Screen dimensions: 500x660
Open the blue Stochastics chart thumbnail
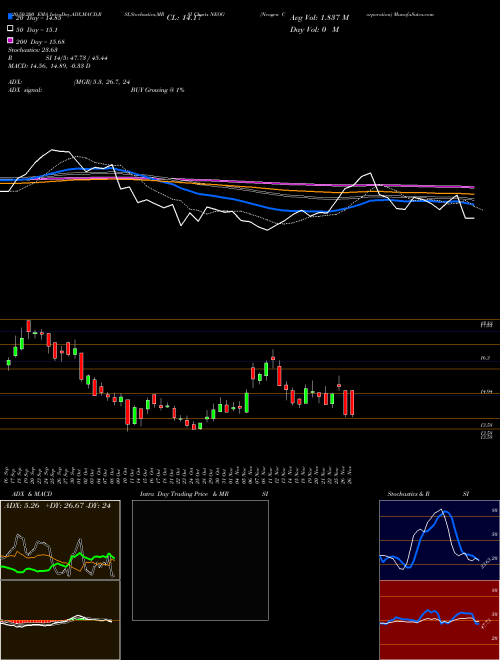(439, 540)
